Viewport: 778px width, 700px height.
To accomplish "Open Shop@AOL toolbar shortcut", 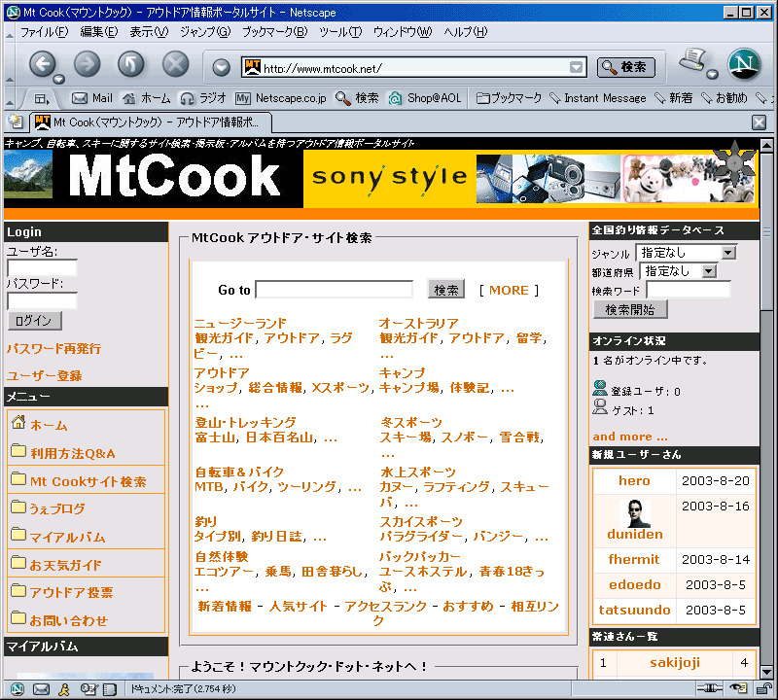I will tap(425, 98).
